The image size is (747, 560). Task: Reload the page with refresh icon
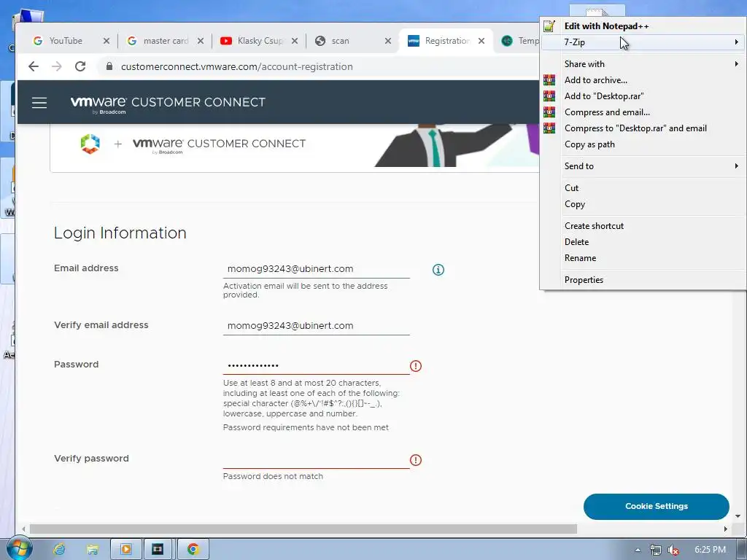(x=80, y=66)
